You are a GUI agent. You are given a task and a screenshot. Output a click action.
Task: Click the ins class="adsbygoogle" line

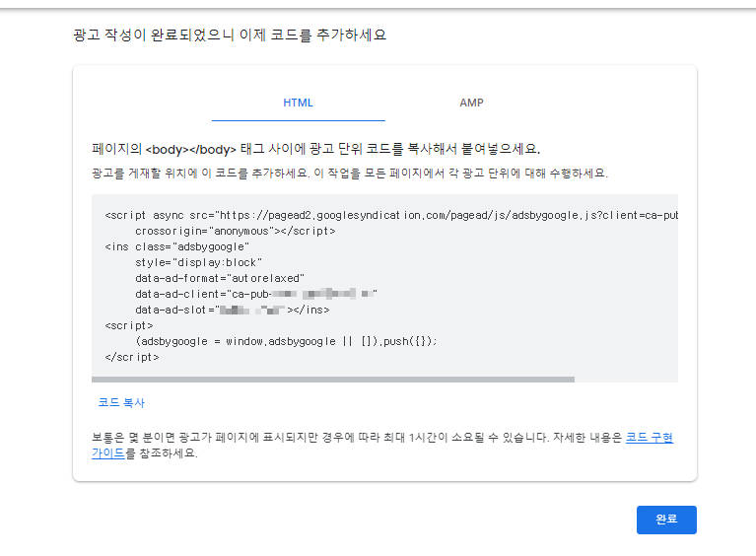pyautogui.click(x=177, y=246)
